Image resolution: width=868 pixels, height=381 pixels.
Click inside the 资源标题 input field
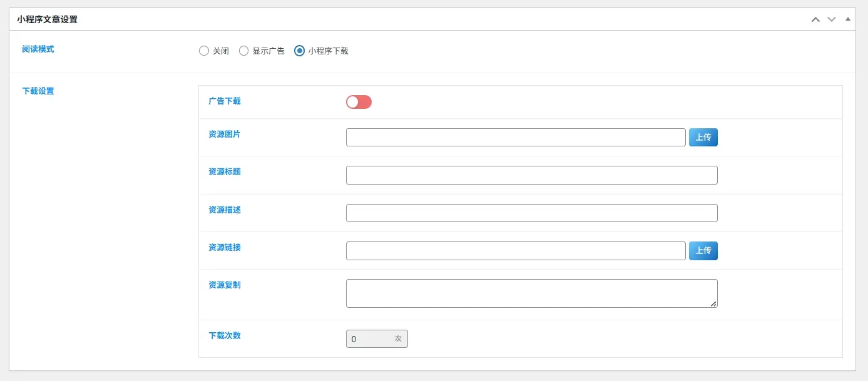[x=531, y=175]
